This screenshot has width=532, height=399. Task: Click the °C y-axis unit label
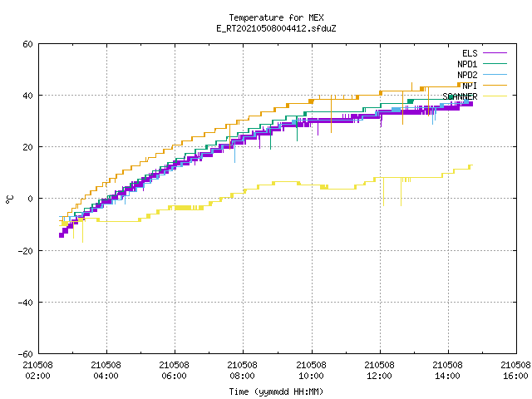click(x=9, y=199)
